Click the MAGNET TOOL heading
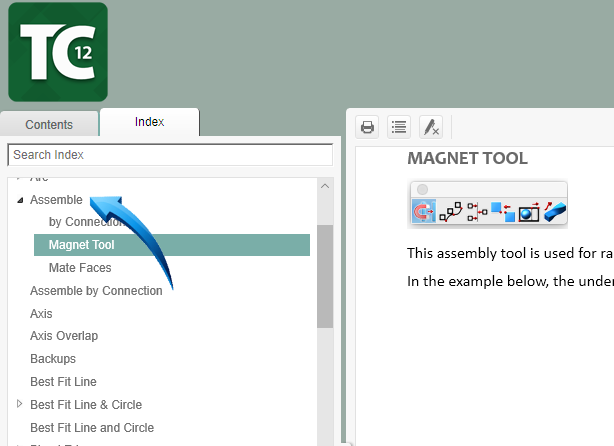This screenshot has height=446, width=614. point(468,158)
